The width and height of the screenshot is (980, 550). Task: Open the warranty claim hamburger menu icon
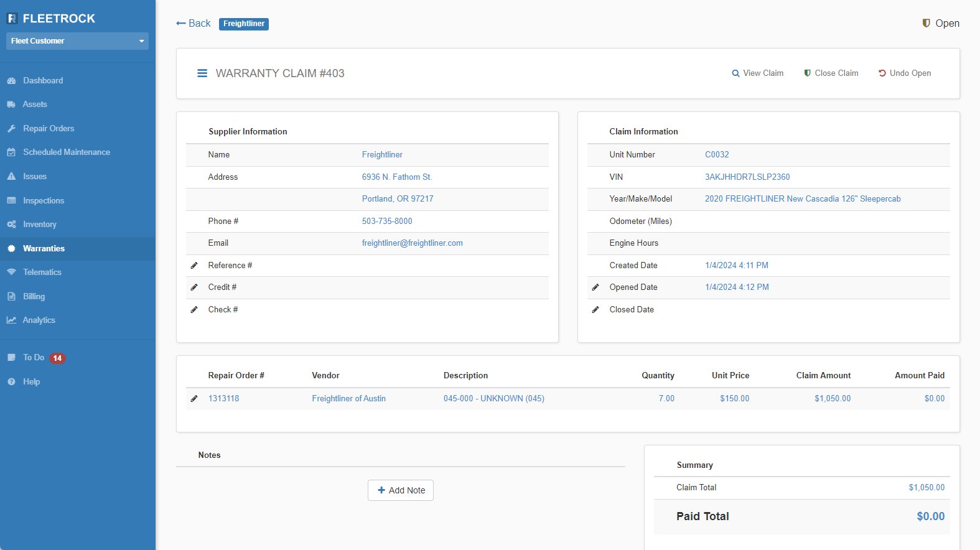point(202,73)
